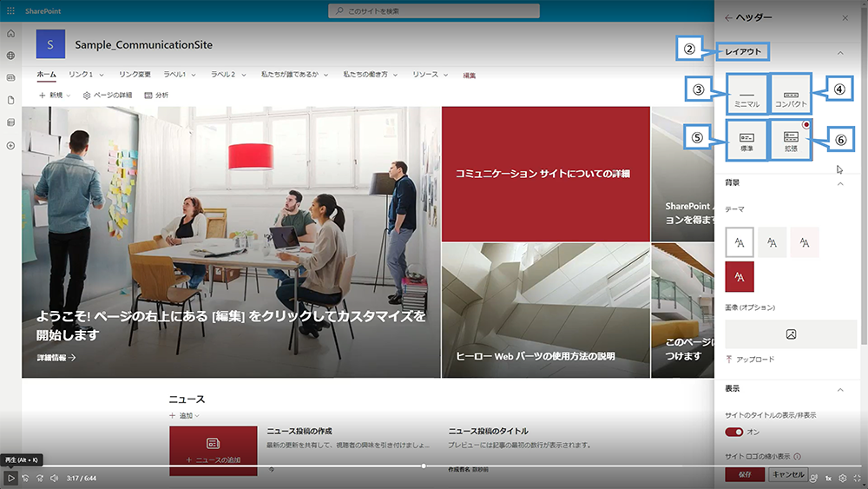Select the コンパクト header layout
The height and width of the screenshot is (489, 868).
[x=791, y=94]
